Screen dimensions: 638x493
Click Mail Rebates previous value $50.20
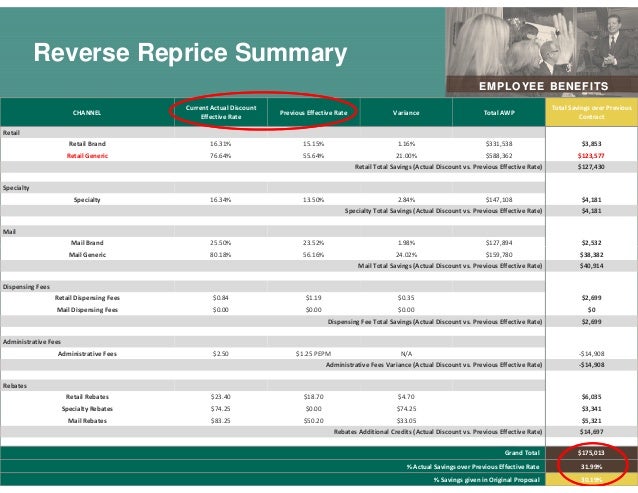tap(313, 421)
